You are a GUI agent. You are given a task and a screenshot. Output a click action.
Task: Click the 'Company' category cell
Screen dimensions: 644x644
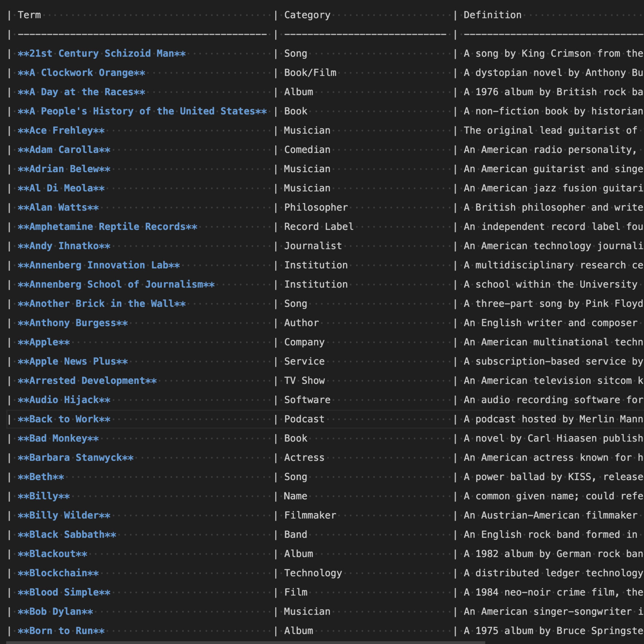click(x=304, y=342)
